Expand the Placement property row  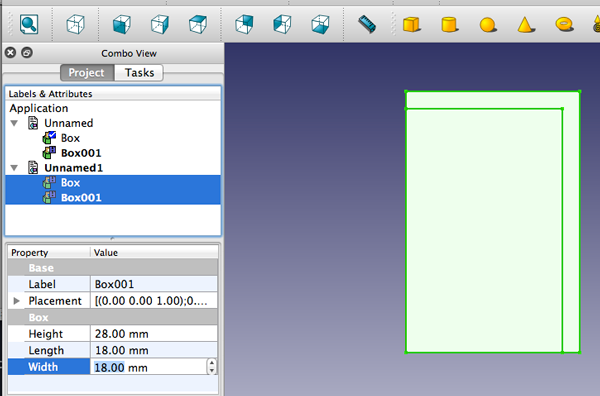tap(16, 301)
